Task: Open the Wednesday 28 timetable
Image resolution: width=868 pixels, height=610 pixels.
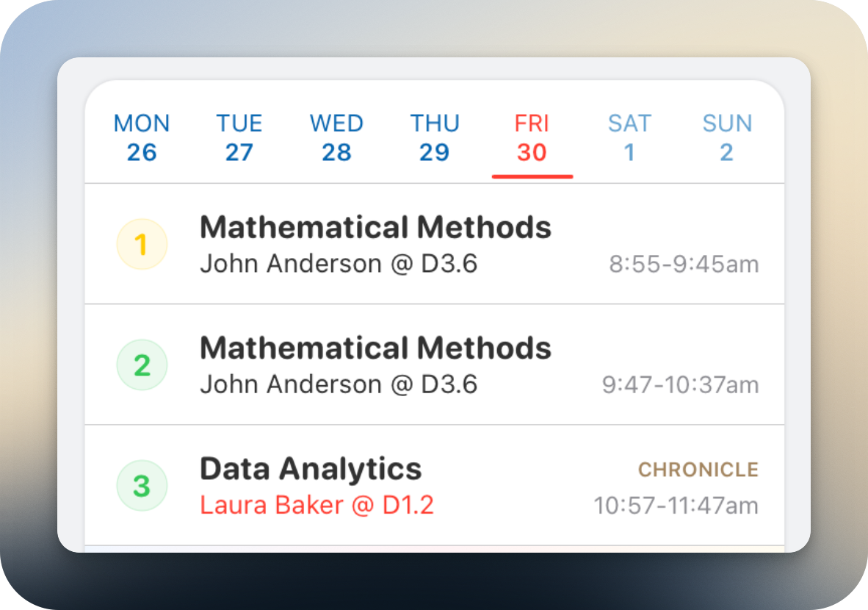Action: [336, 137]
